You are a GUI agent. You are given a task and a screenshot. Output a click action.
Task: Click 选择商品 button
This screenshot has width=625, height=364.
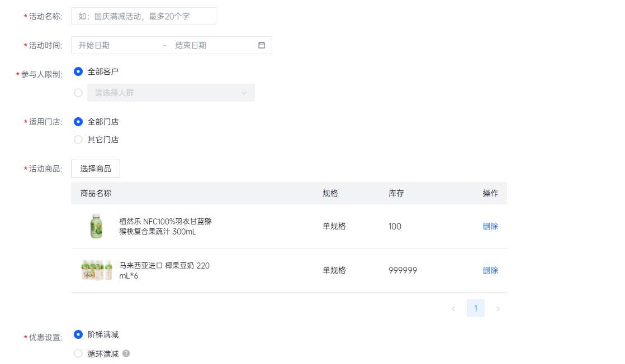(96, 169)
